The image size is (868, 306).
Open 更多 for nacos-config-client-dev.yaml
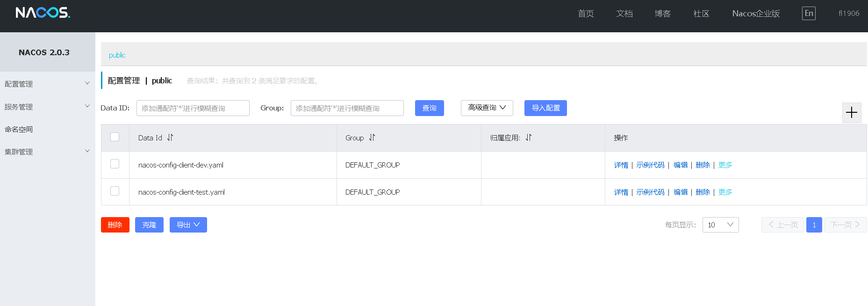pos(725,165)
